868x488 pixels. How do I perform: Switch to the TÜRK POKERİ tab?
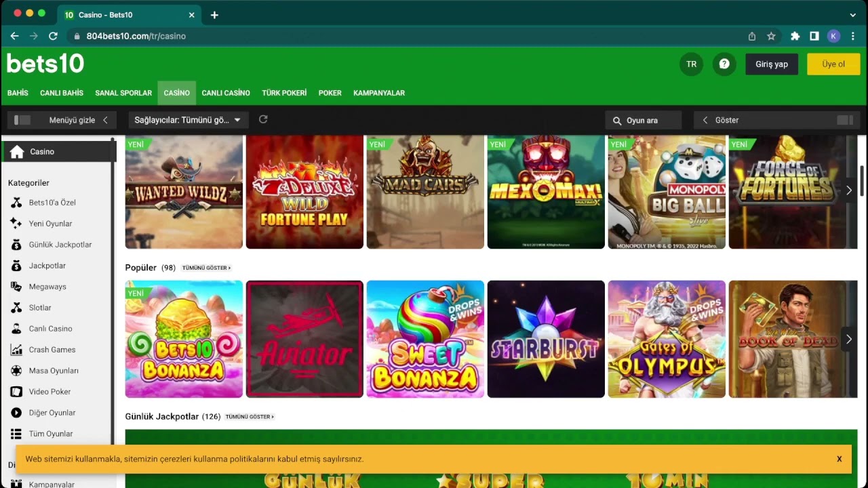pyautogui.click(x=284, y=93)
